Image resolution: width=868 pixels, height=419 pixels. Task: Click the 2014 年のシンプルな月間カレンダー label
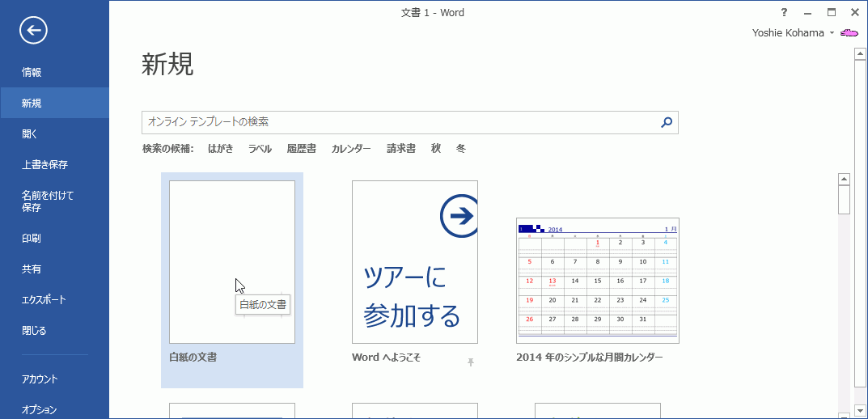pyautogui.click(x=590, y=358)
